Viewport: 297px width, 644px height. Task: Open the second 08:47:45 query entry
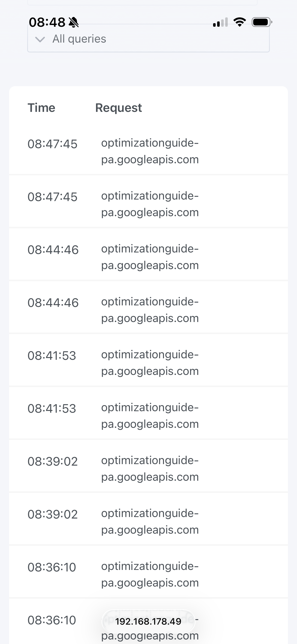pyautogui.click(x=148, y=204)
